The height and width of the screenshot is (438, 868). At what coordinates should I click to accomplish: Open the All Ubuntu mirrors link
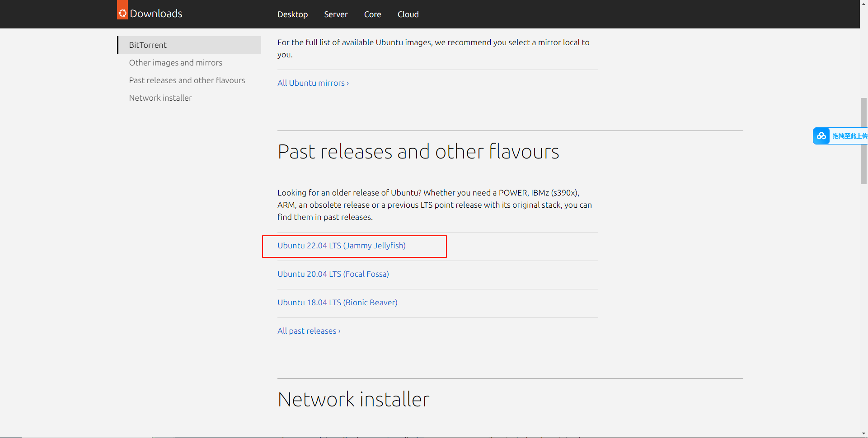313,83
